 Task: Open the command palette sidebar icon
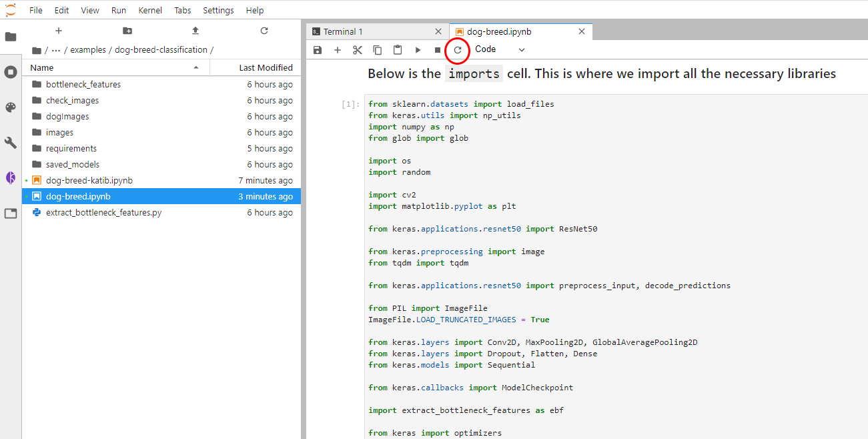[x=11, y=107]
